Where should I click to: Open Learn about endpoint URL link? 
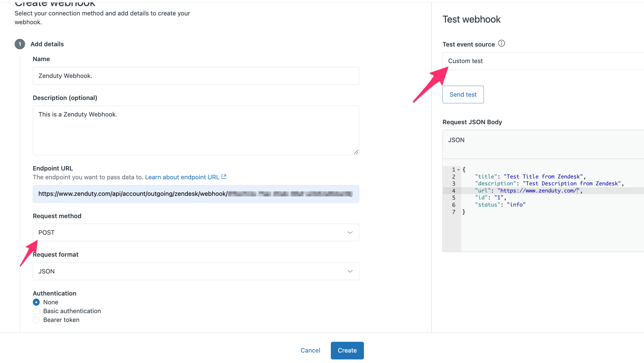click(182, 177)
